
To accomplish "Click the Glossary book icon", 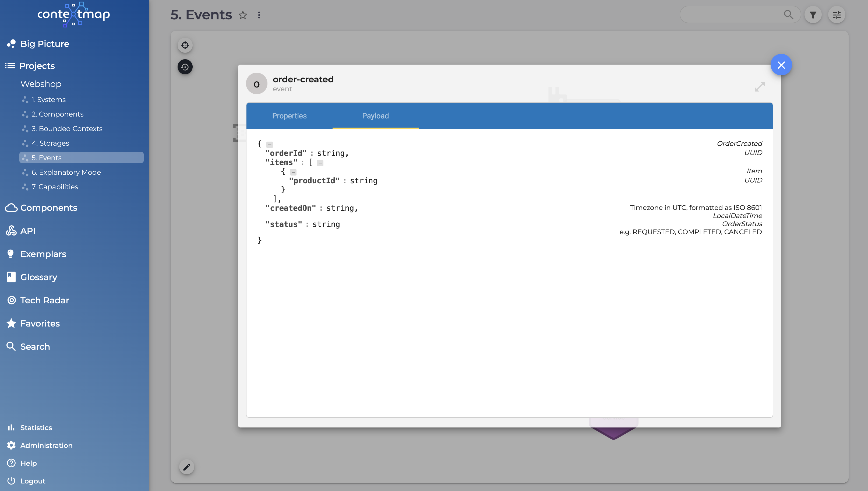I will point(11,277).
